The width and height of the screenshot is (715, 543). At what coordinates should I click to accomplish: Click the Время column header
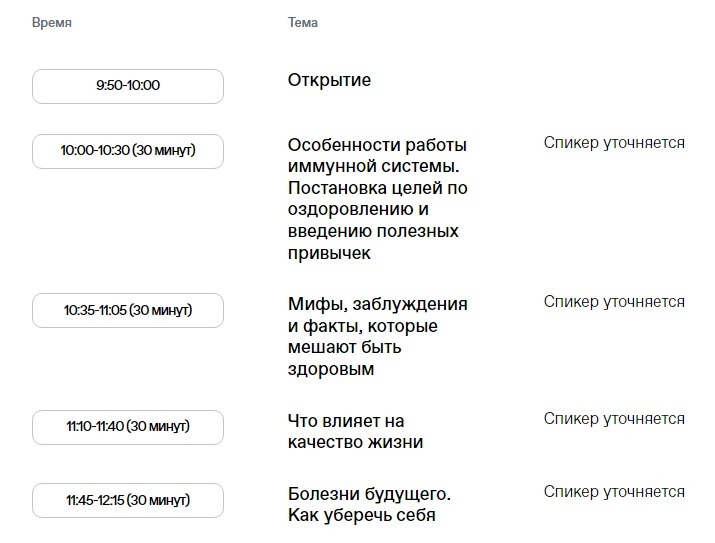point(52,23)
